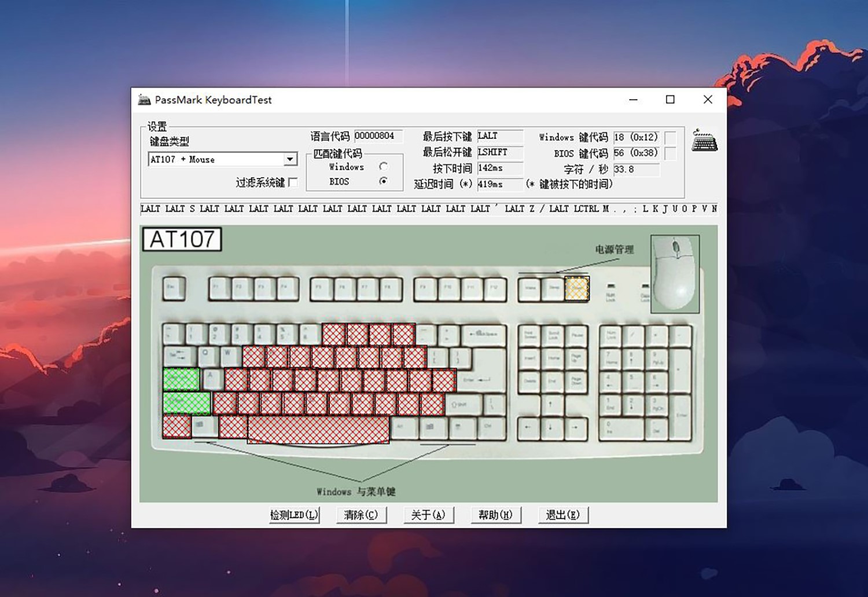Click the 最后按下键 field showing LALT

tap(500, 136)
